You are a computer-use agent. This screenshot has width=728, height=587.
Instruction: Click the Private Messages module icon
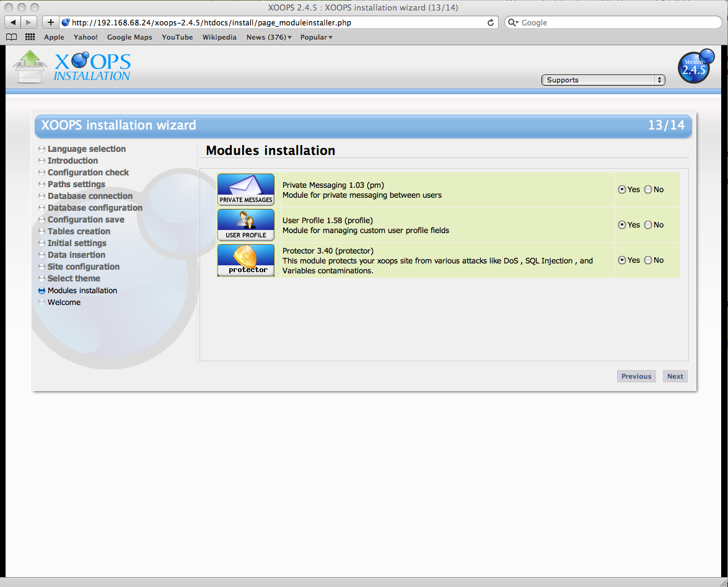tap(245, 189)
